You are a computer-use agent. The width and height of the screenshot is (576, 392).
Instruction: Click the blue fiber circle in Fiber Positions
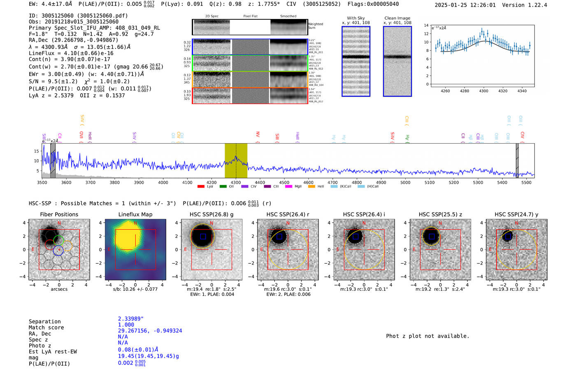coord(58,250)
